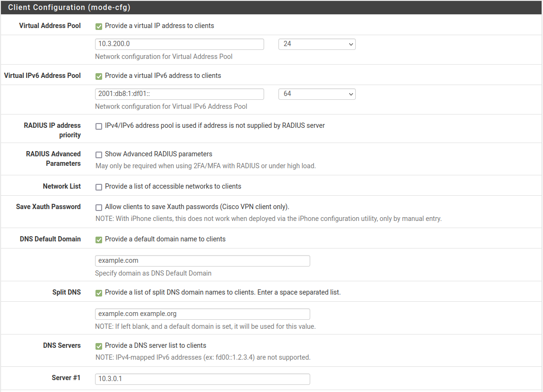Image resolution: width=543 pixels, height=392 pixels.
Task: Click the DNS Default Domain text field
Action: point(202,261)
